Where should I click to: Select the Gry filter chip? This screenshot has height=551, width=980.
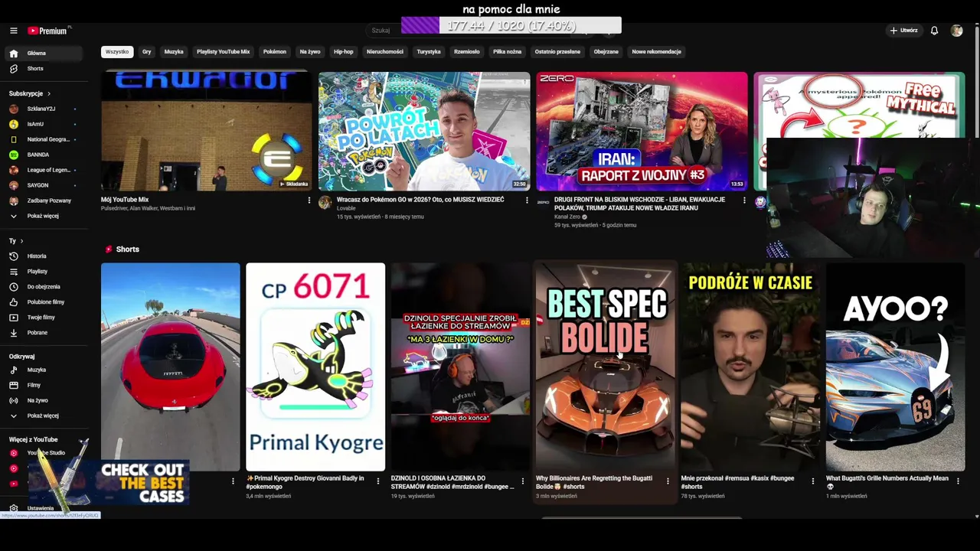point(147,52)
